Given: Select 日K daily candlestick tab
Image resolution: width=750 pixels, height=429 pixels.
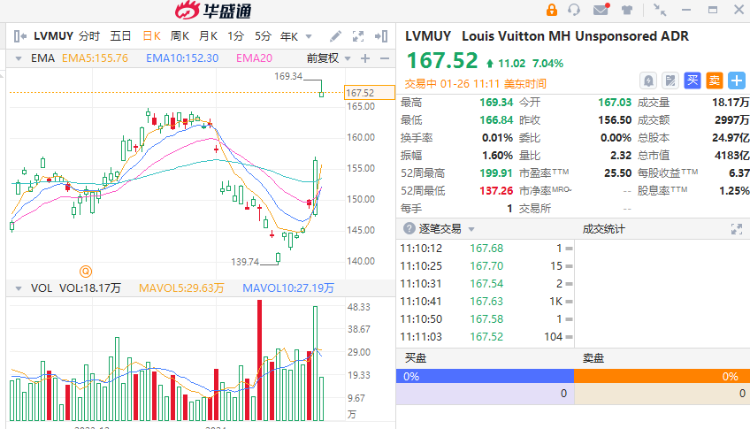Looking at the screenshot, I should (152, 36).
